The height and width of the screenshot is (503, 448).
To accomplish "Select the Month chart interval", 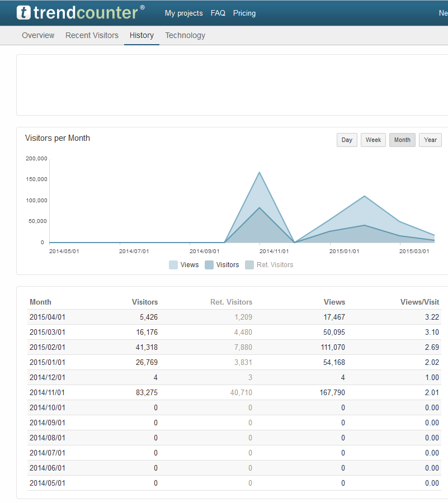I will tap(402, 140).
